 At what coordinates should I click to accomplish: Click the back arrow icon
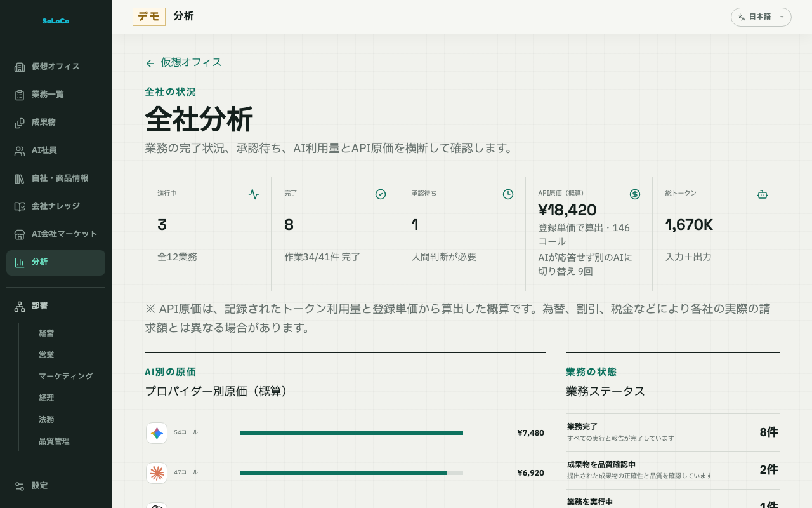[150, 63]
